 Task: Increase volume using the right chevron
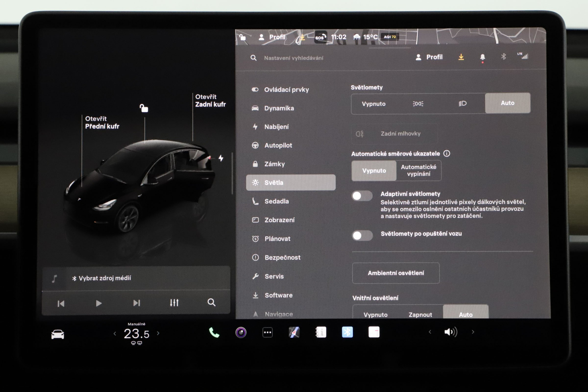(473, 332)
